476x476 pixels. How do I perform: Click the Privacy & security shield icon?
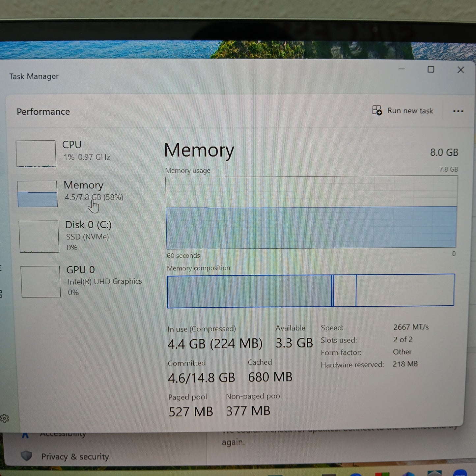click(x=26, y=456)
